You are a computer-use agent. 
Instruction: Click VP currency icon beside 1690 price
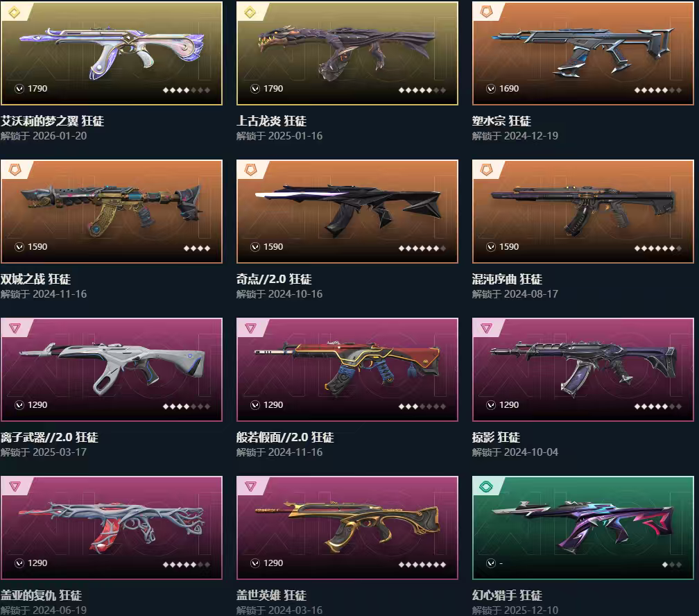coord(491,89)
